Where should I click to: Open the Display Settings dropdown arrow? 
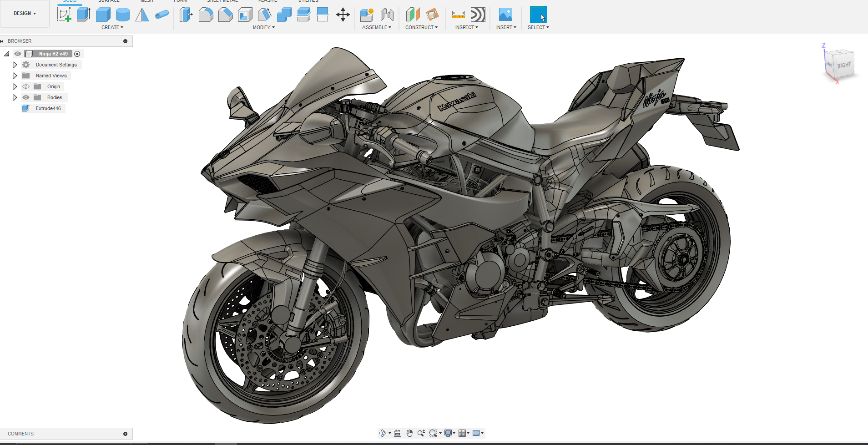(x=454, y=433)
